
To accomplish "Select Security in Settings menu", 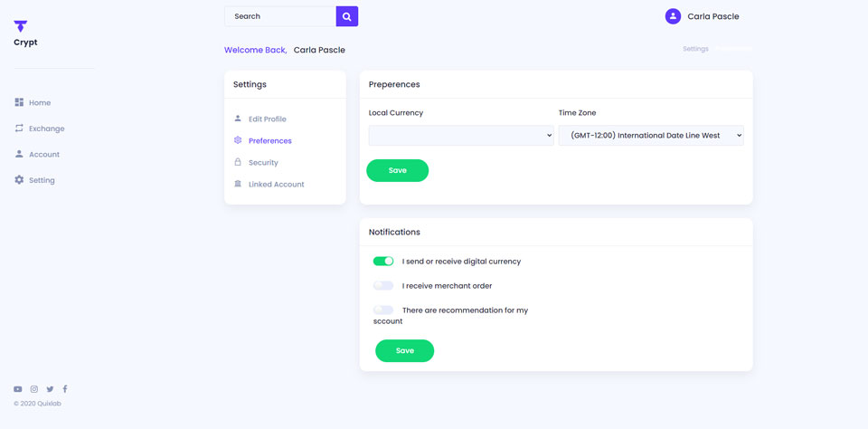I will pos(263,163).
